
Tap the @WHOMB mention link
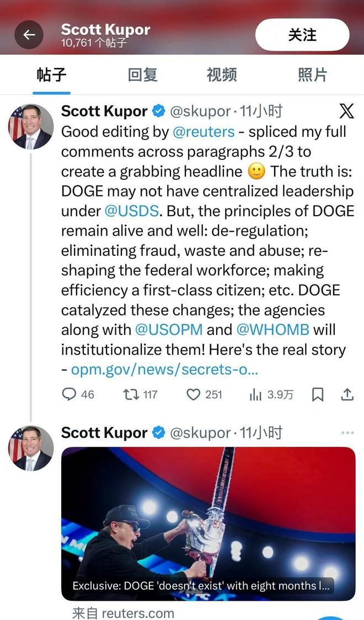coord(272,330)
